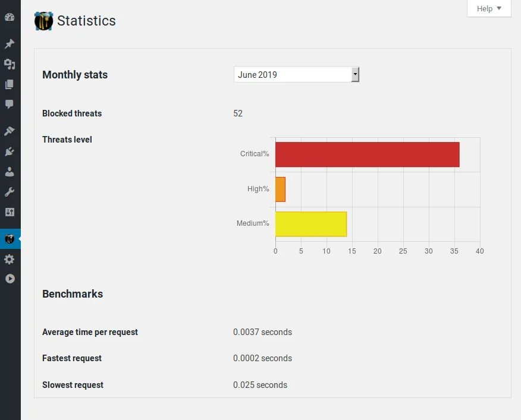521x420 pixels.
Task: Open the Settings sliders icon in sidebar
Action: coord(10,212)
